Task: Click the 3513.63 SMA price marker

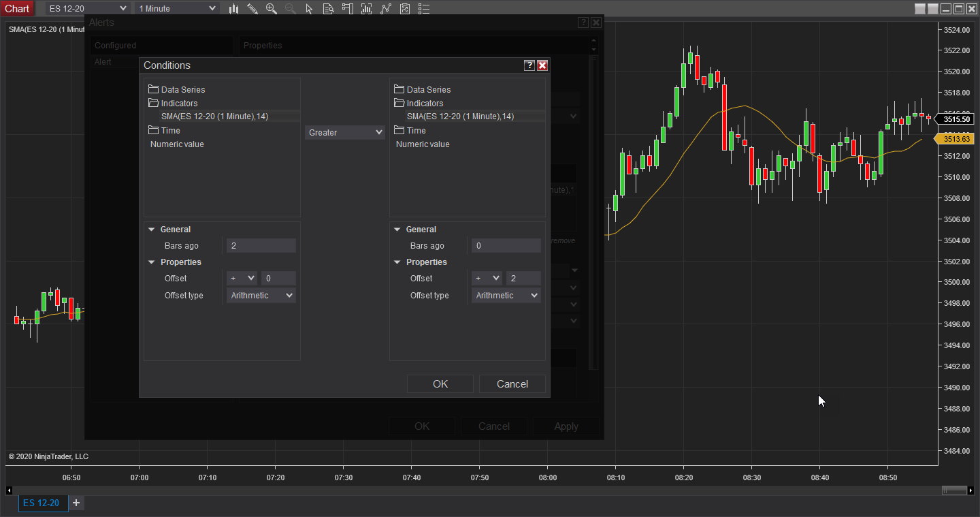Action: tap(955, 139)
